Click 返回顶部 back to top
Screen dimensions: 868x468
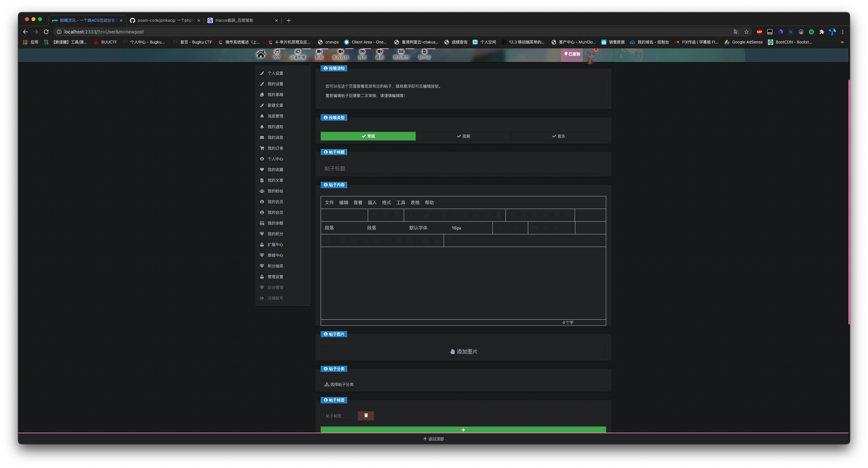(x=434, y=439)
